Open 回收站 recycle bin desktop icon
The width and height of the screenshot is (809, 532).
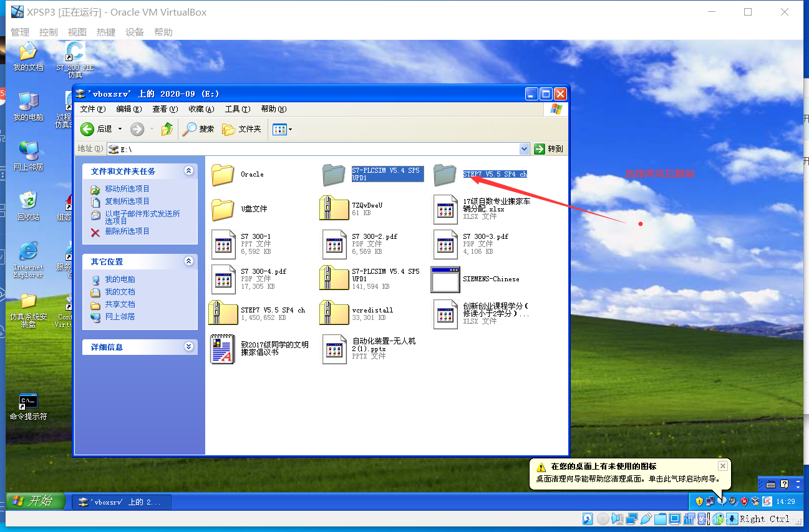[x=28, y=200]
